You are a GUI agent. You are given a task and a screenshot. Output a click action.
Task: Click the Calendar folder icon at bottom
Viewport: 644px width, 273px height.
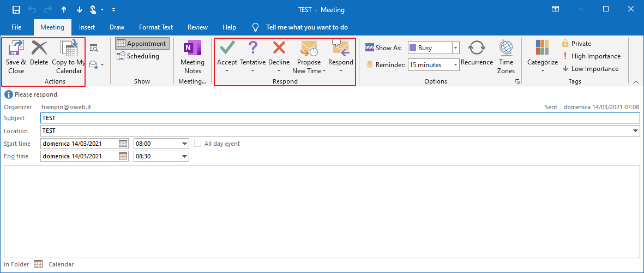tap(38, 264)
